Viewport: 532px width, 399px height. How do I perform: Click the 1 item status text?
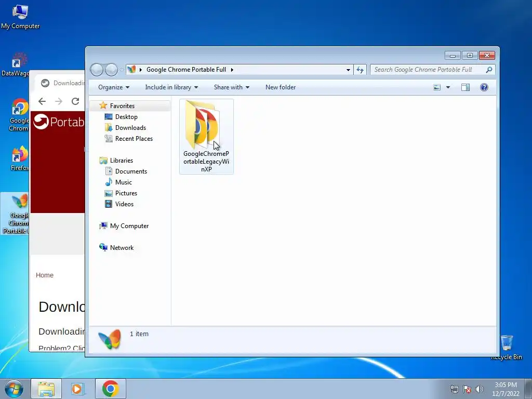(139, 334)
